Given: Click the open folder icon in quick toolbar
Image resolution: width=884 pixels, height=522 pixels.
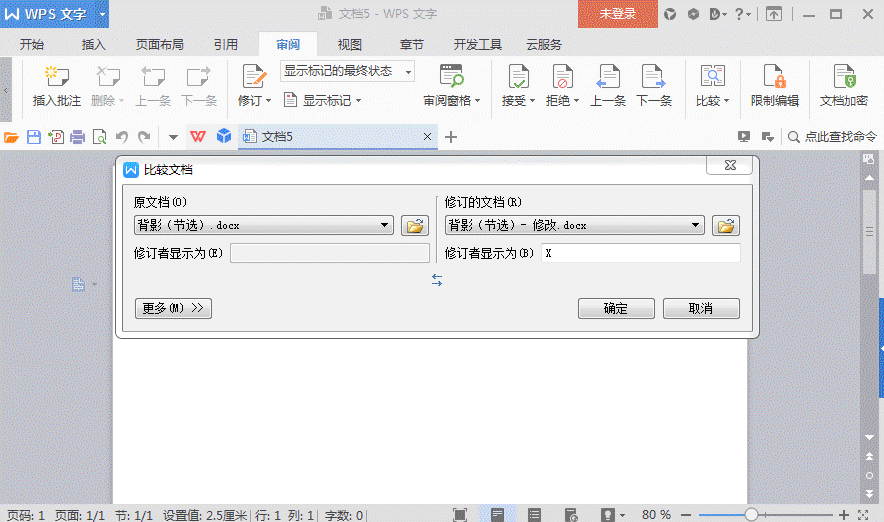Looking at the screenshot, I should pyautogui.click(x=11, y=137).
